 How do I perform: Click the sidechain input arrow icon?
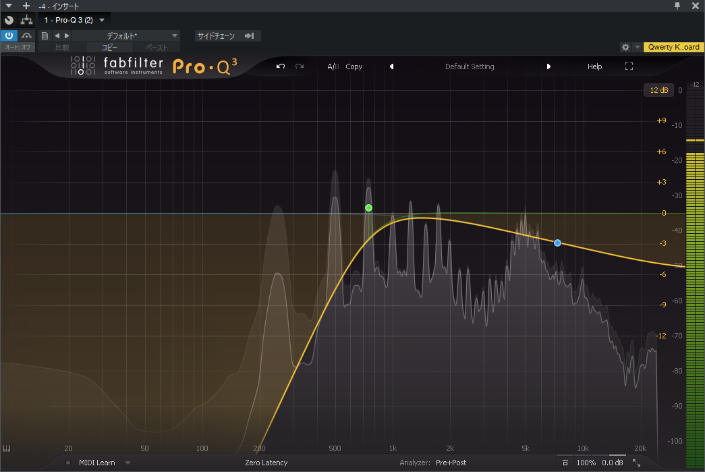coord(250,36)
